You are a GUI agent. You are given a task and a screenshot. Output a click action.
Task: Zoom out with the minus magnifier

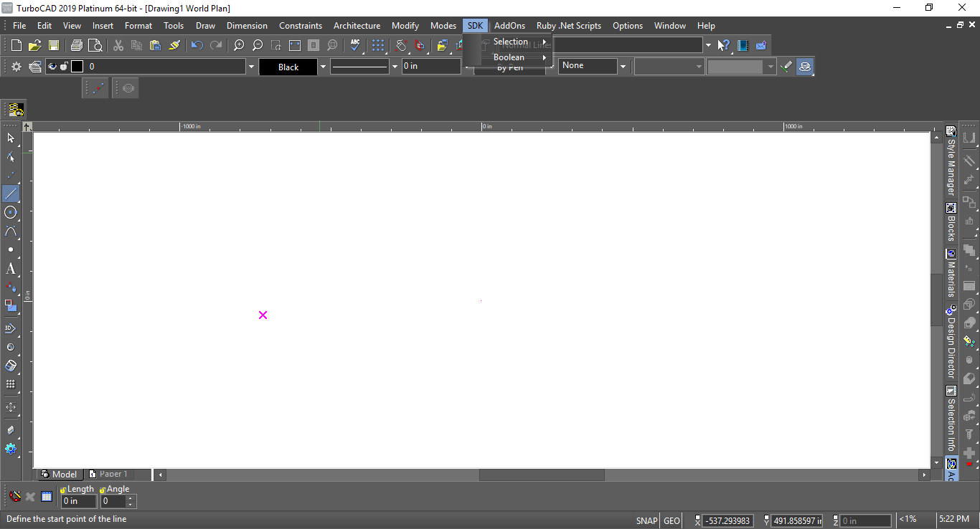click(x=258, y=45)
